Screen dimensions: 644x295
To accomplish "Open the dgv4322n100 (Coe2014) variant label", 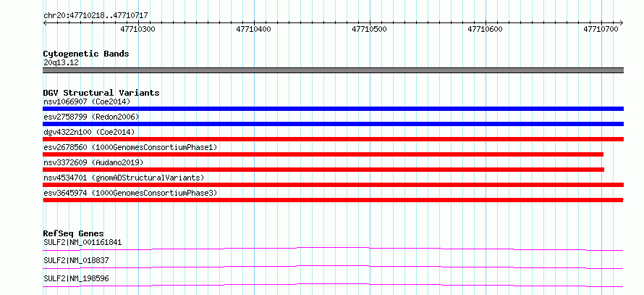I will point(89,132).
